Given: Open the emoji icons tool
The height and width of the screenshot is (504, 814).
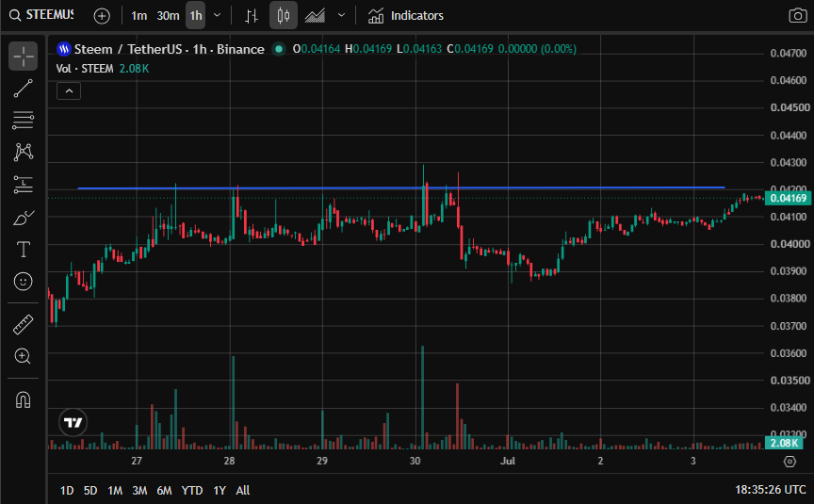Looking at the screenshot, I should tap(23, 282).
